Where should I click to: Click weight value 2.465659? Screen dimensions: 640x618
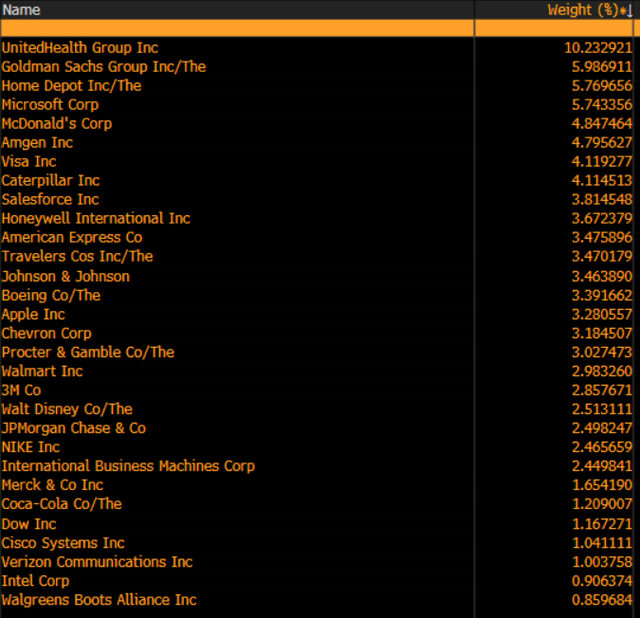[602, 447]
